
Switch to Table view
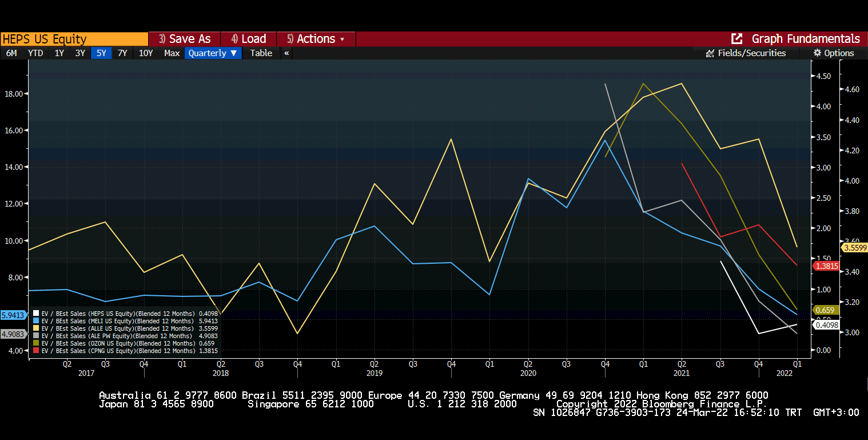pyautogui.click(x=261, y=53)
